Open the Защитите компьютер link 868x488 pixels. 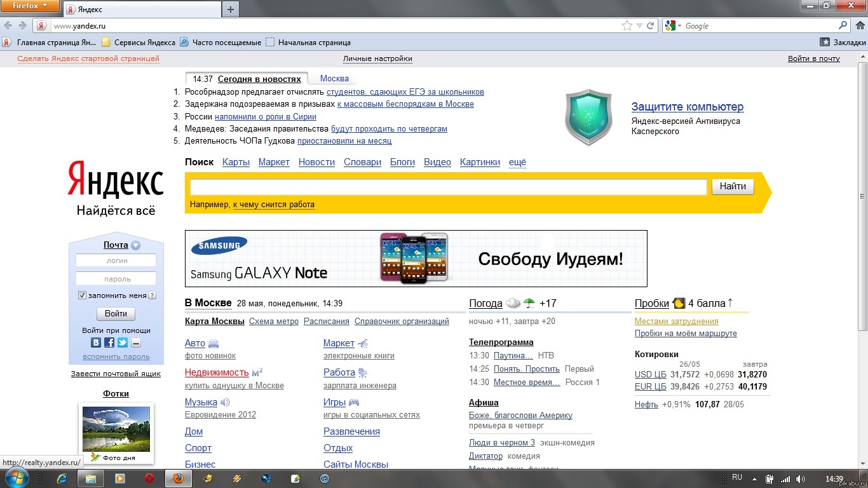(x=688, y=107)
